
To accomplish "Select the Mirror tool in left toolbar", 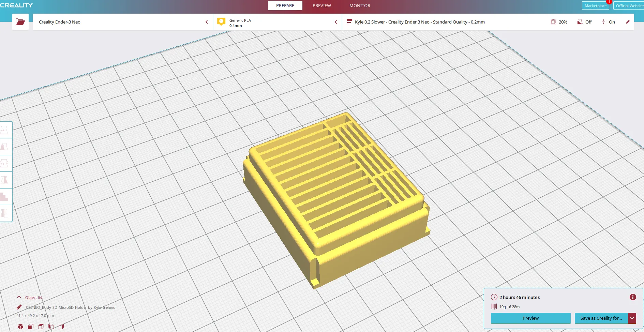I will (5, 180).
